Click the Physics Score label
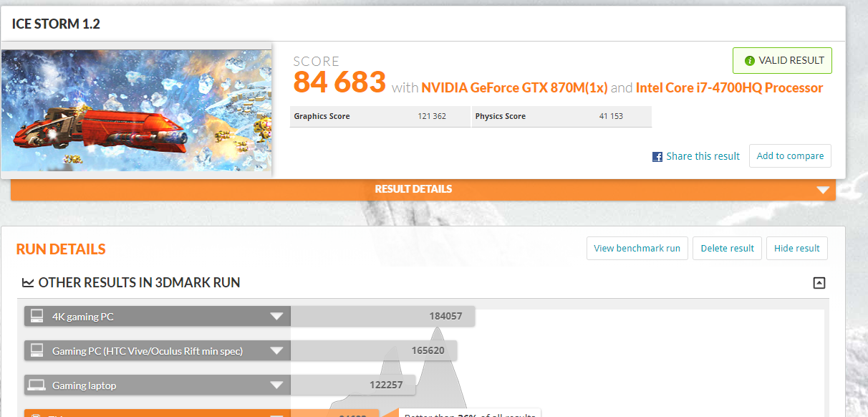 click(501, 116)
